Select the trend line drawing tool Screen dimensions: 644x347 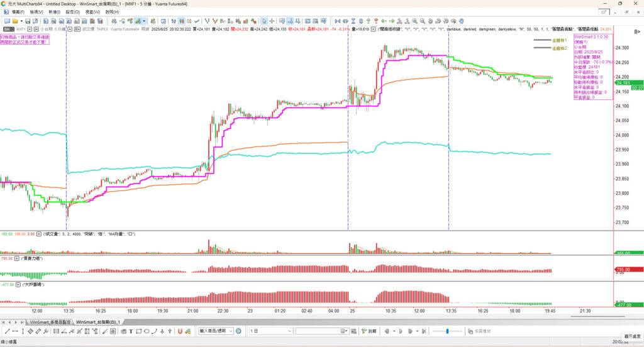pyautogui.click(x=7, y=331)
